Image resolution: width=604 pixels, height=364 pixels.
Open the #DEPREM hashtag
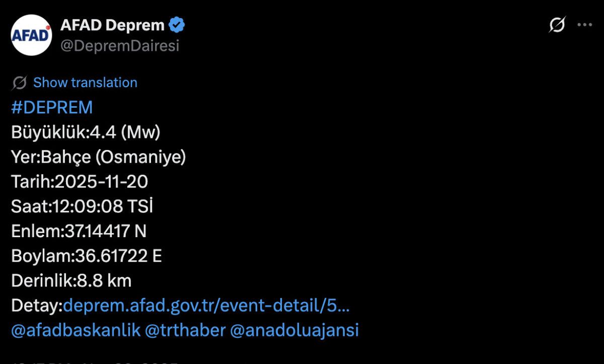52,108
